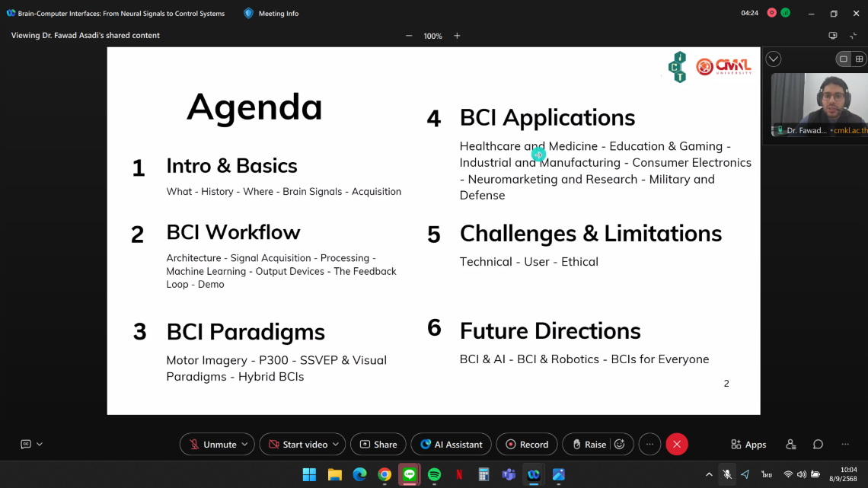Open the green network quality indicator
The height and width of the screenshot is (488, 868).
tap(785, 13)
